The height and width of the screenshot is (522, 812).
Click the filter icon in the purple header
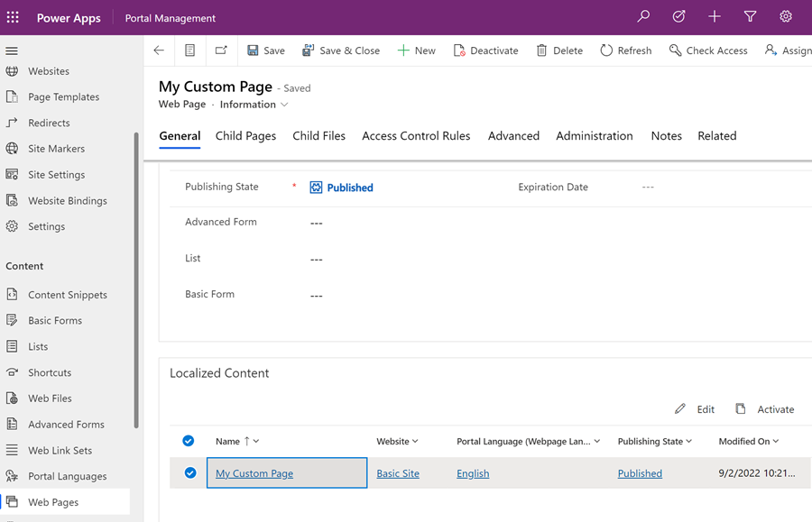[x=751, y=16]
